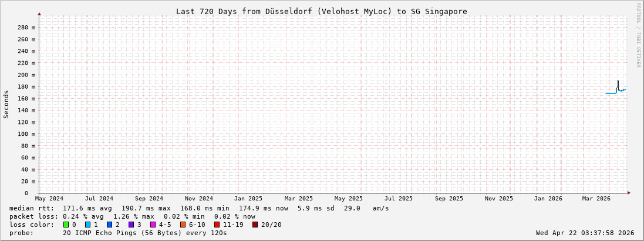The image size is (644, 241).
Task: Click the 280 m y-axis label
Action: click(26, 28)
